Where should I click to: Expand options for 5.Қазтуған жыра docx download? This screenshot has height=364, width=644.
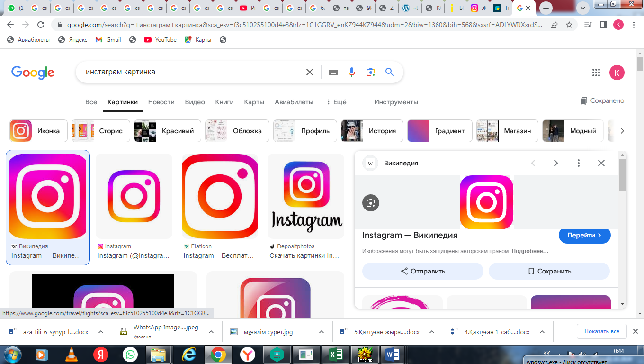coord(432,332)
